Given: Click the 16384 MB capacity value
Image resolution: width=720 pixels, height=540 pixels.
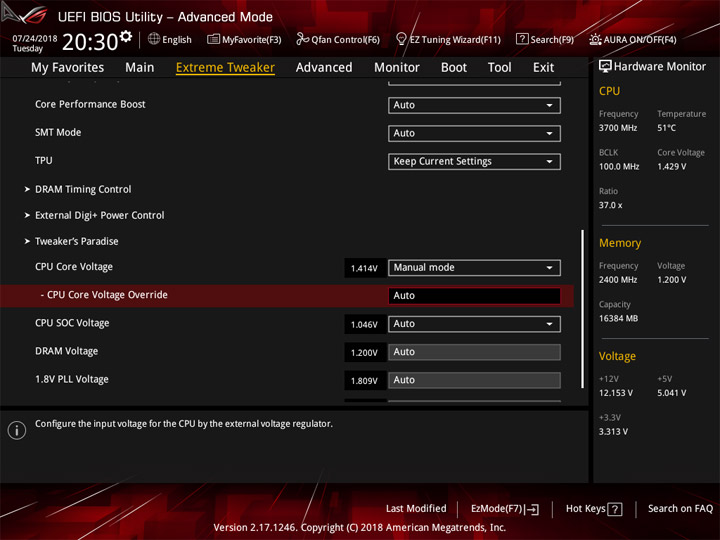Looking at the screenshot, I should [618, 318].
